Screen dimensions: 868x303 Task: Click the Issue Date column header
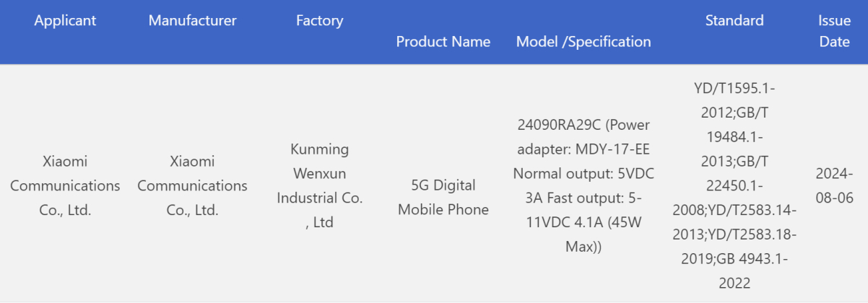click(834, 31)
